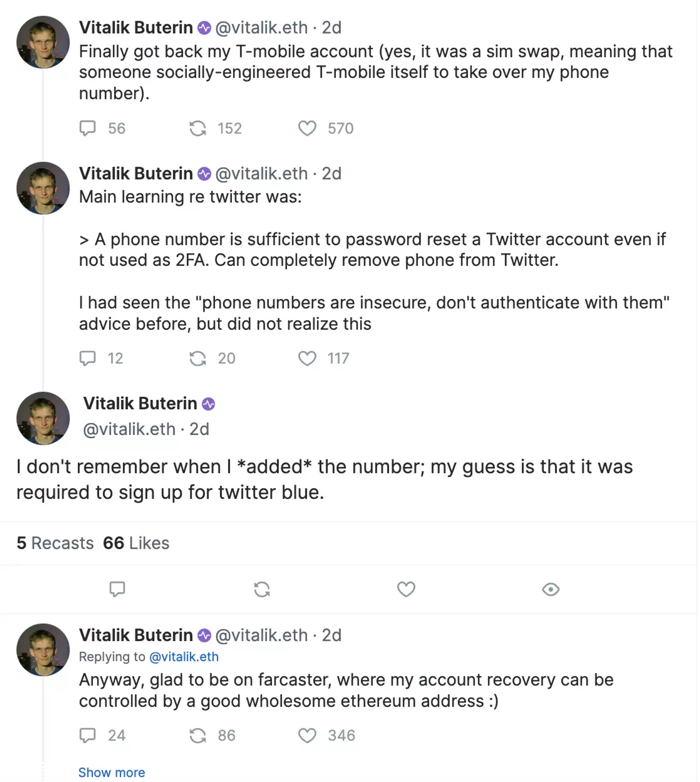Viewport: 700px width, 782px height.
Task: Click purple badge beside name on main cast
Action: [208, 404]
